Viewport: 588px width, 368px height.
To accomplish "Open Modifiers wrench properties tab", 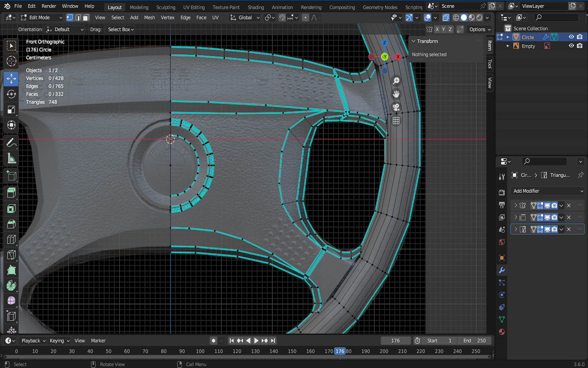I will (x=502, y=270).
